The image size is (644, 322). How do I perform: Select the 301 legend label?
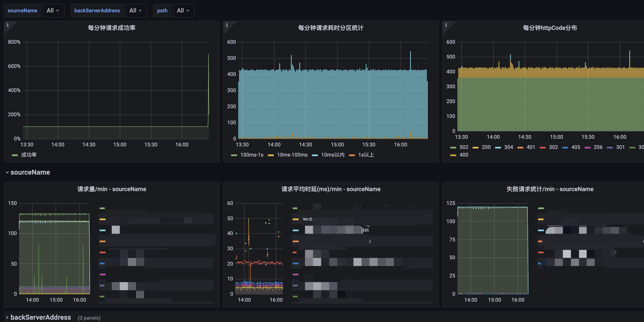click(x=620, y=147)
